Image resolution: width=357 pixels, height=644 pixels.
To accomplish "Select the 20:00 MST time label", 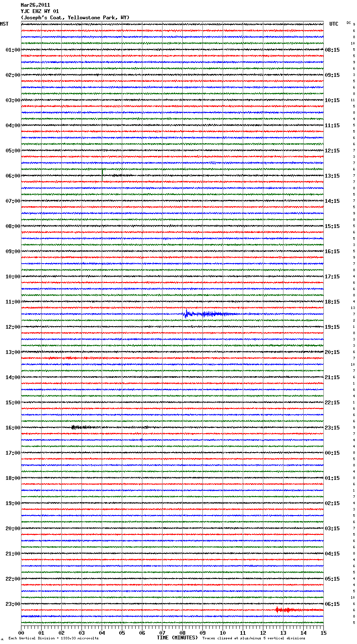I will point(13,529).
